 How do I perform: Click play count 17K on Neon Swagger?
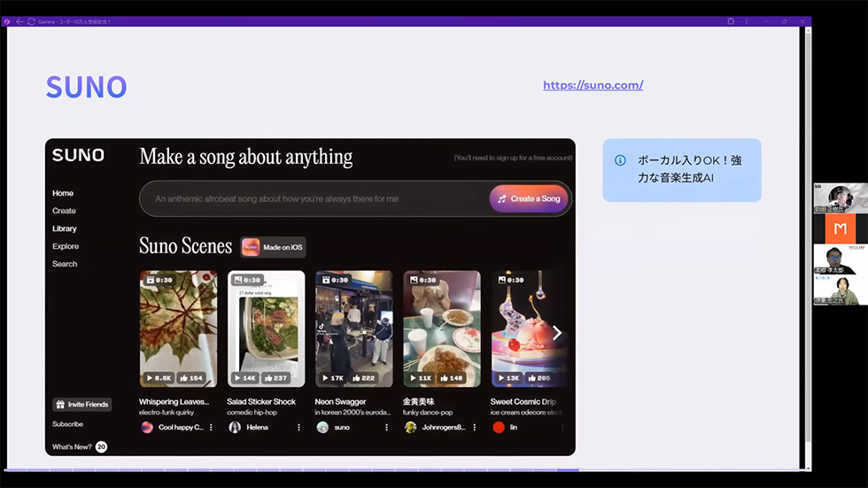333,378
